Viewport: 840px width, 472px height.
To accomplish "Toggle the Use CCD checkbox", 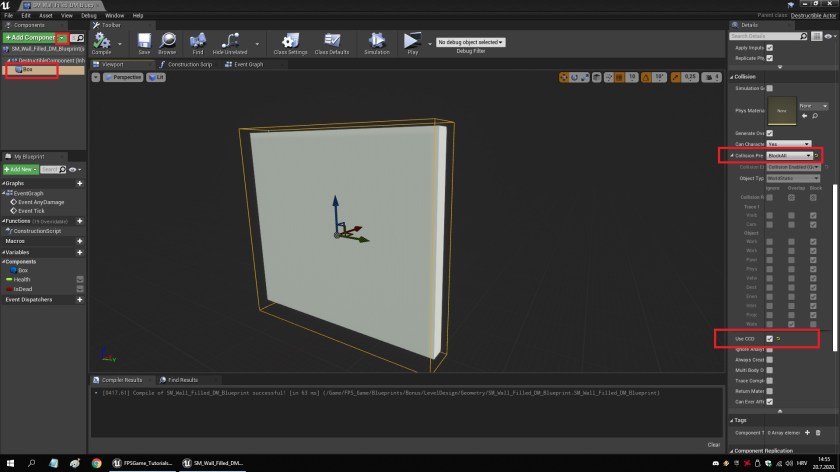I will 769,339.
